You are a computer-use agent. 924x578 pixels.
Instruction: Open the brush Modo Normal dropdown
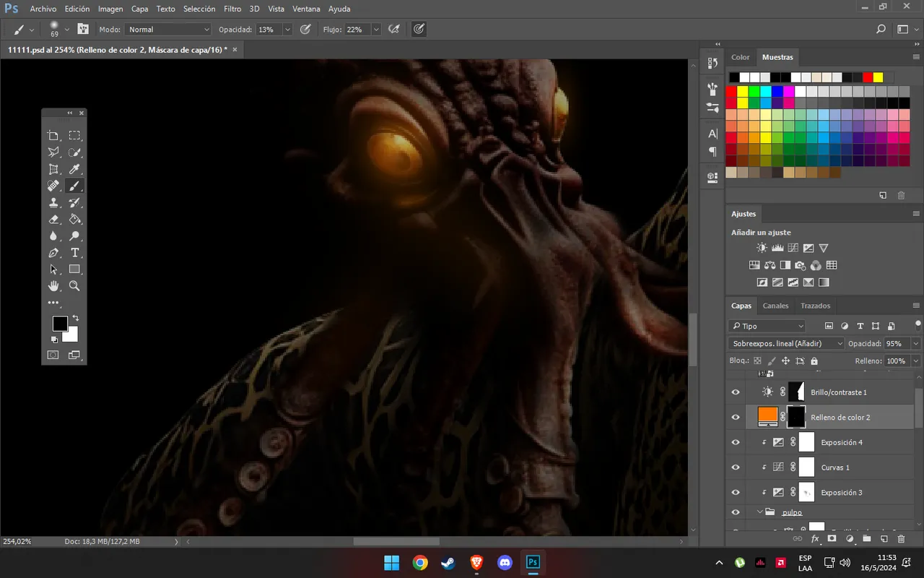click(167, 30)
